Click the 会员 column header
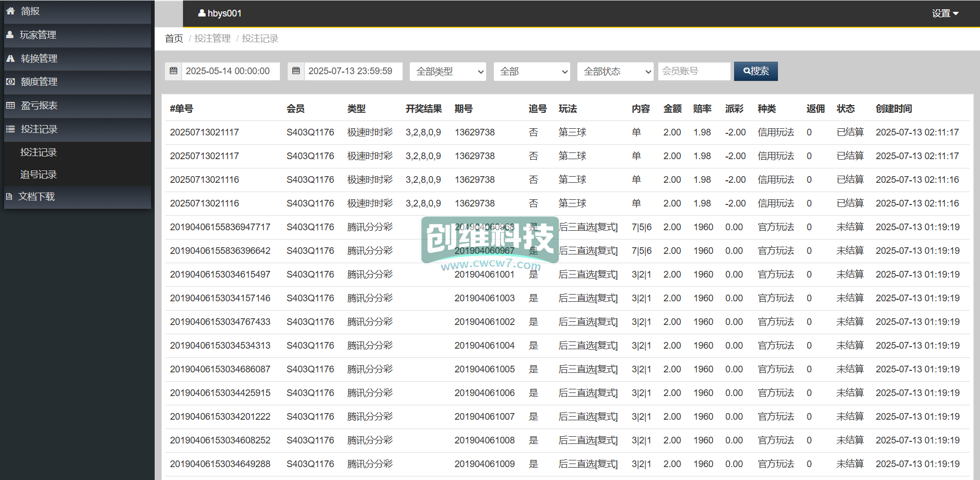 [295, 109]
